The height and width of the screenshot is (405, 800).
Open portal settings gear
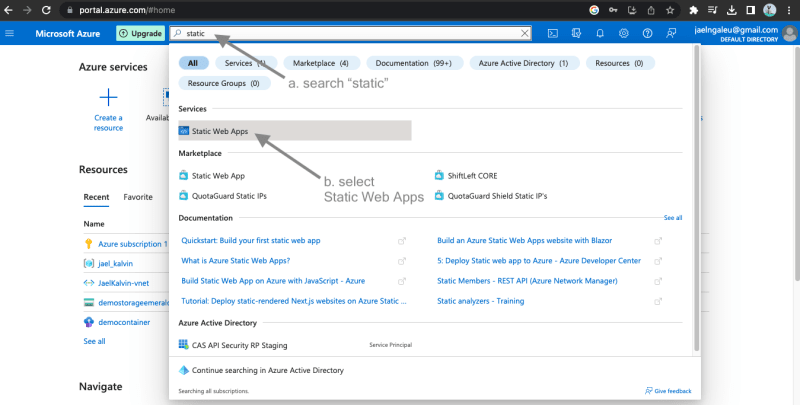point(623,34)
